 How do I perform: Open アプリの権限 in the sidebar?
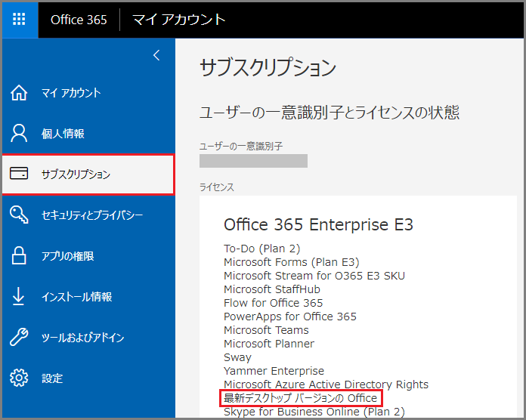68,256
